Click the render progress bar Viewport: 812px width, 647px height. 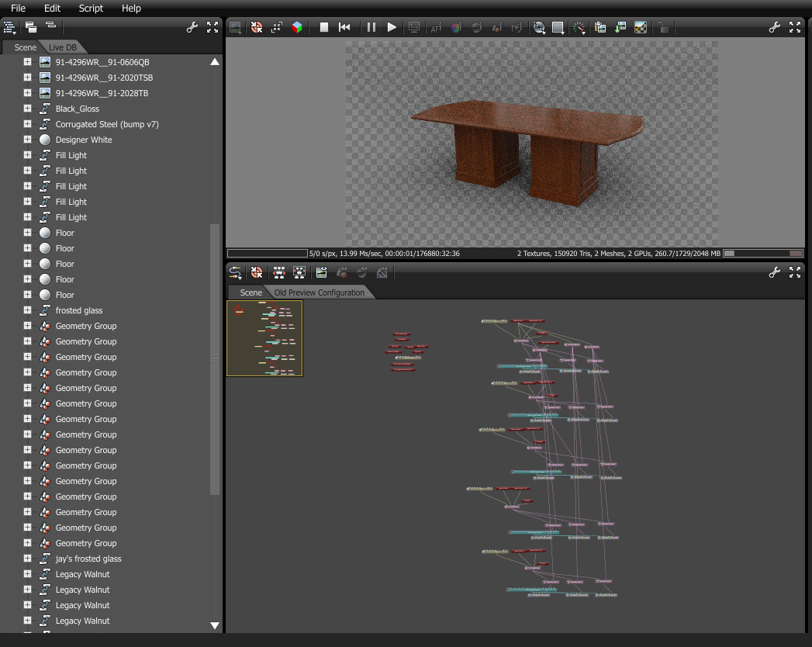pyautogui.click(x=268, y=254)
